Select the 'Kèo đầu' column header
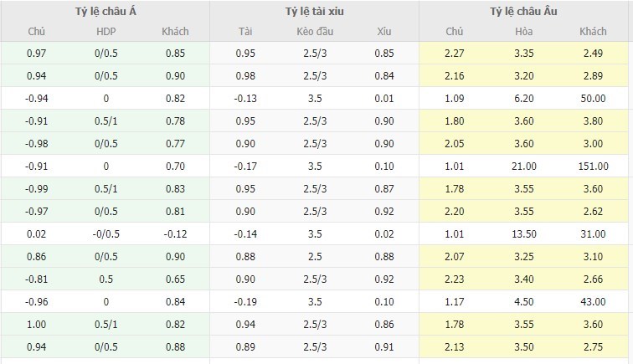Viewport: 633px width, 364px height. pyautogui.click(x=315, y=32)
